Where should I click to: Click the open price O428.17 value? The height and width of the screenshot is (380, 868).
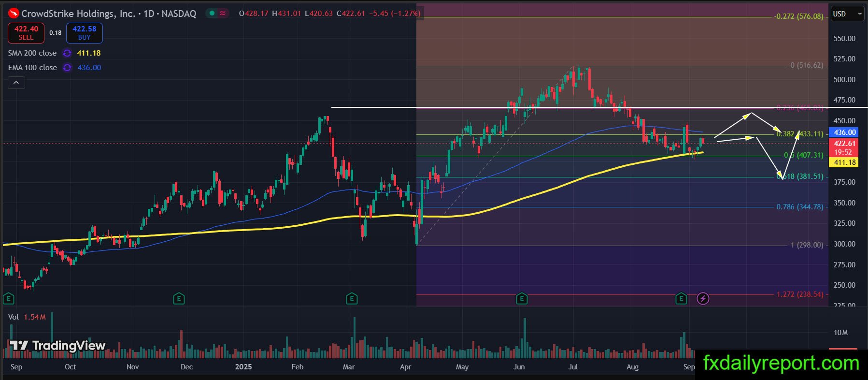click(254, 14)
